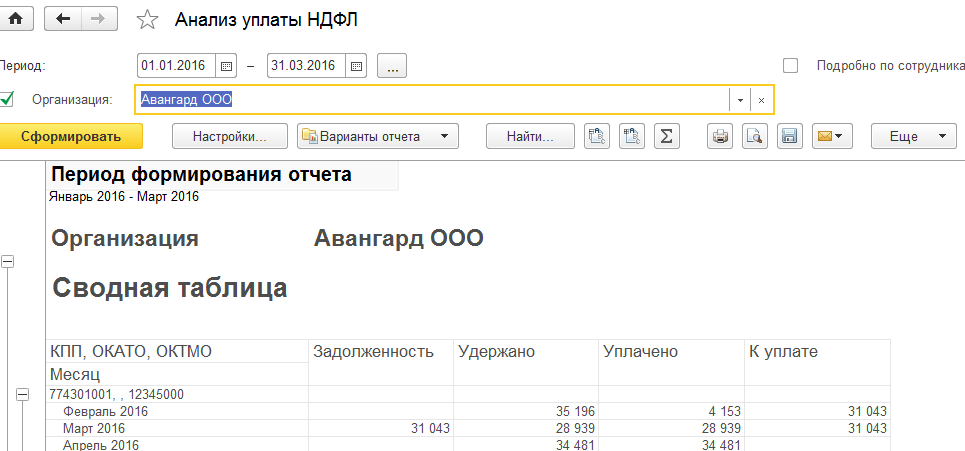Select the Март 2016 row label
Screen dimensions: 965x451
pyautogui.click(x=94, y=428)
